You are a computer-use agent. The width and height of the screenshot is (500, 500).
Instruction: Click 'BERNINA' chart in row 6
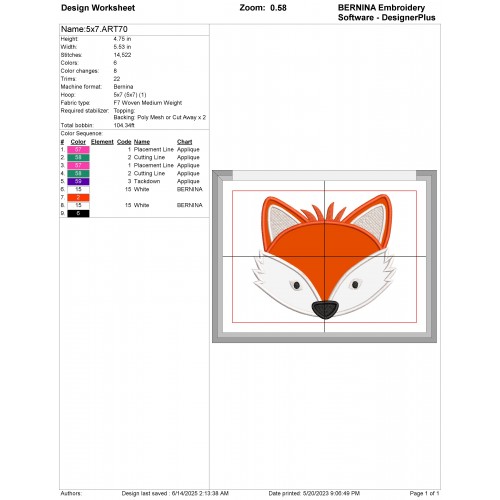pyautogui.click(x=190, y=190)
